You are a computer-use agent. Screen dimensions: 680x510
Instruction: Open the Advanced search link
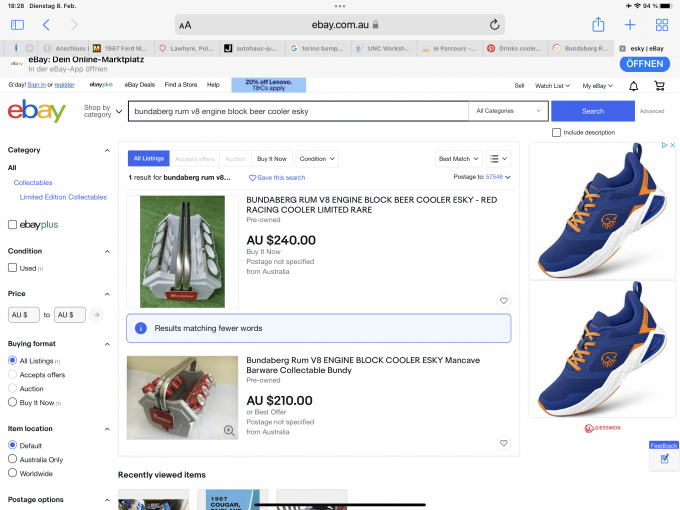[652, 111]
